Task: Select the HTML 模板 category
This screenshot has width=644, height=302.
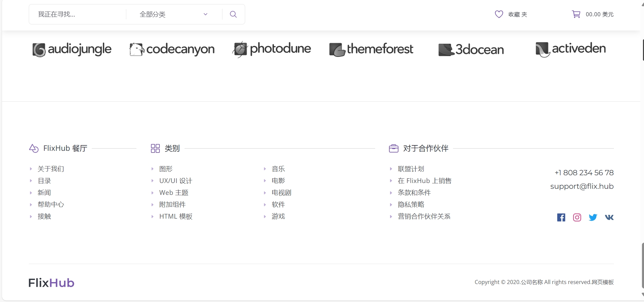Action: tap(176, 216)
